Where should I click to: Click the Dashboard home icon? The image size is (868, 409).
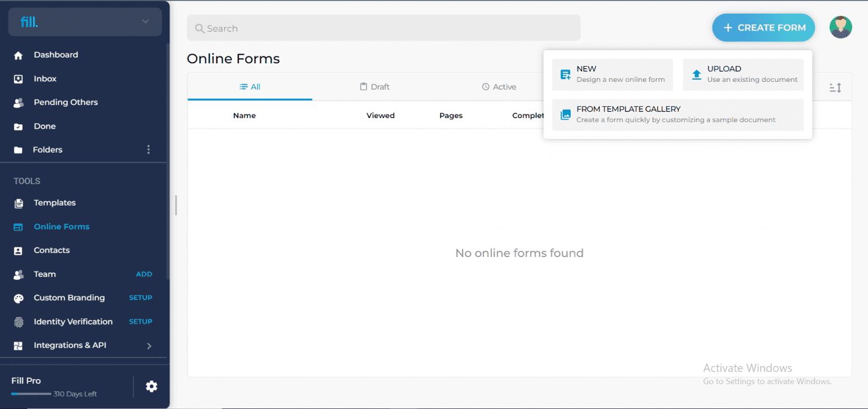19,54
